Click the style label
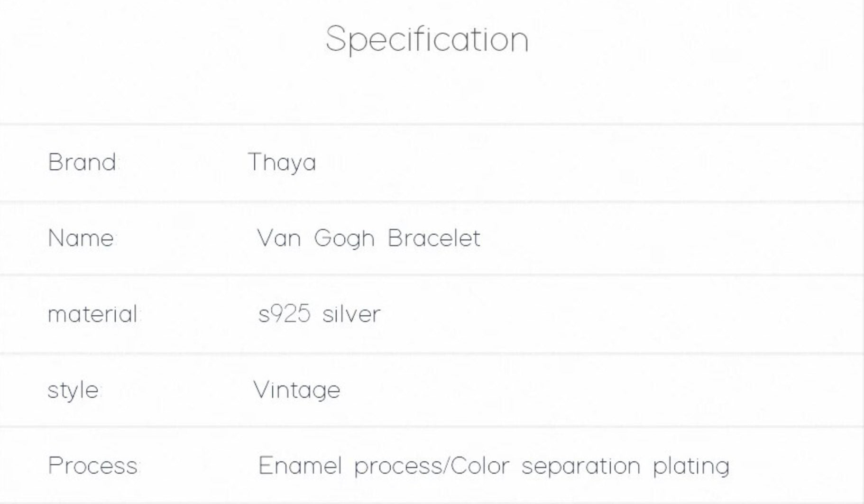 [x=74, y=391]
